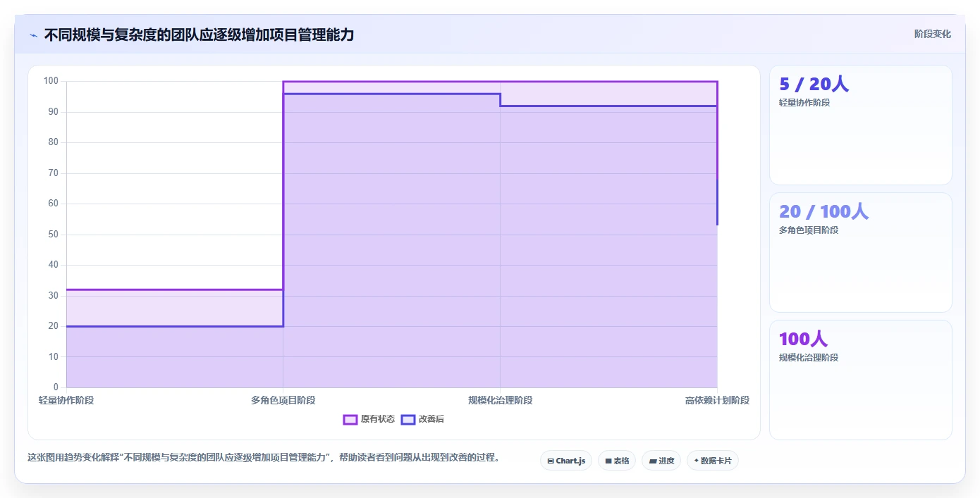Click the caption text beginning 这张图用趋势变化解释
Image resolution: width=980 pixels, height=498 pixels.
[264, 457]
